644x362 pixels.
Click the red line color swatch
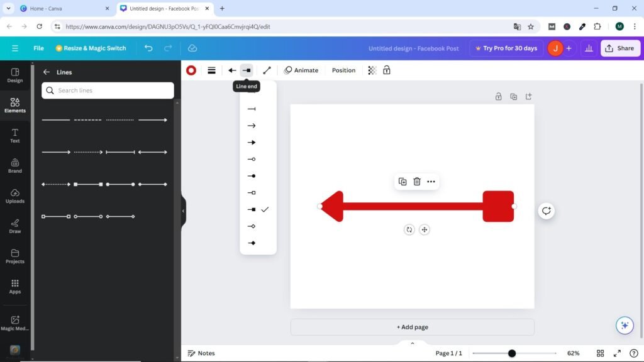click(x=191, y=70)
